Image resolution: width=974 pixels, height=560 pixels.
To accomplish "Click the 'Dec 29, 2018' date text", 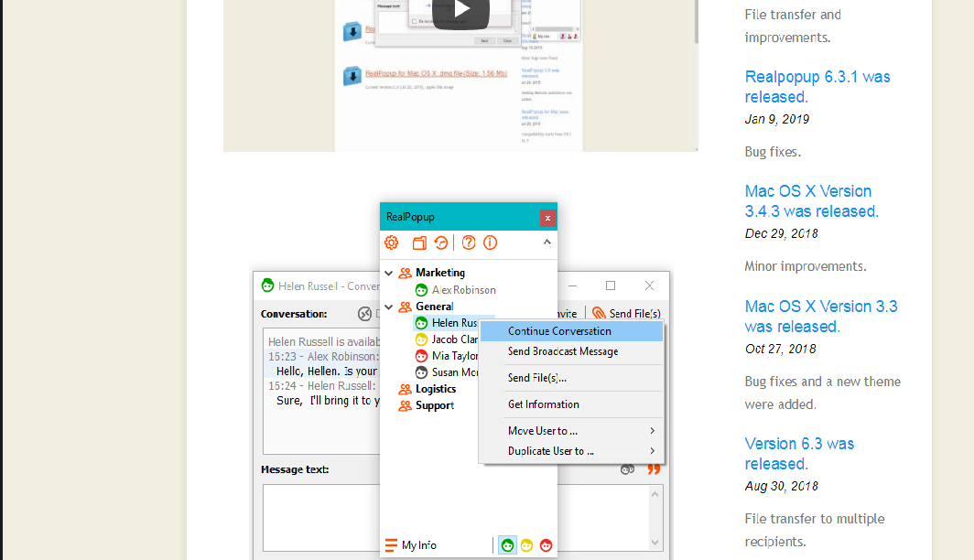I will point(782,234).
